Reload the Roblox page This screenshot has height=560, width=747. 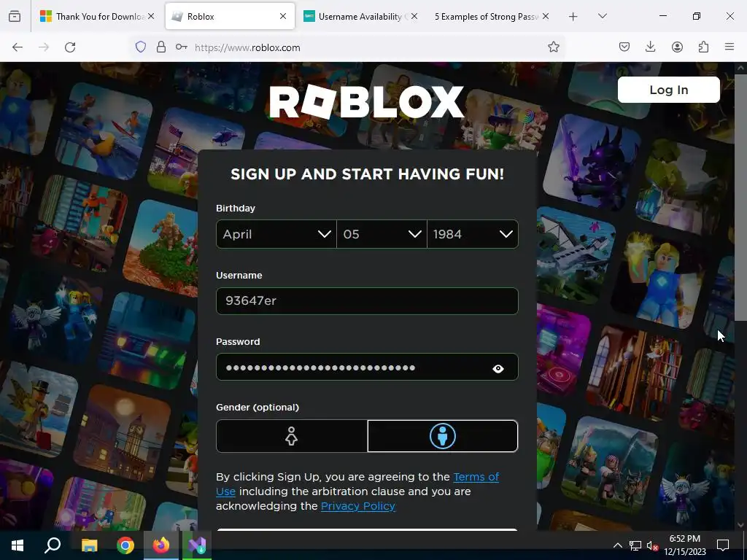[x=70, y=47]
